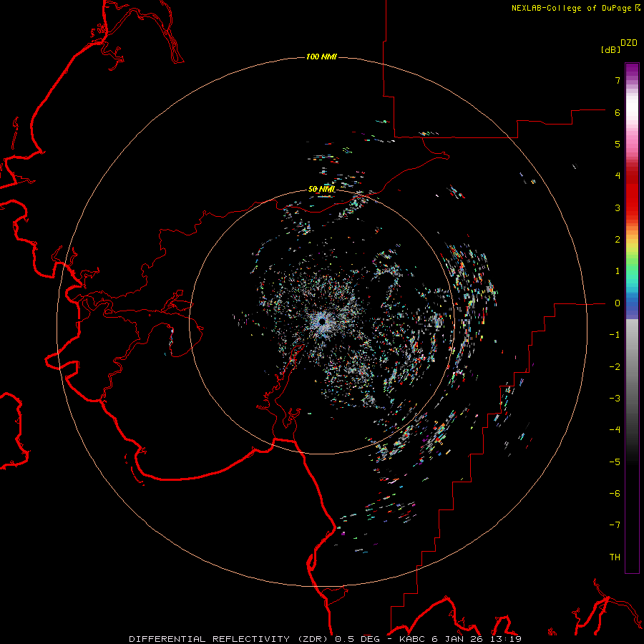
Task: Click the DZD legend title
Action: pyautogui.click(x=629, y=42)
